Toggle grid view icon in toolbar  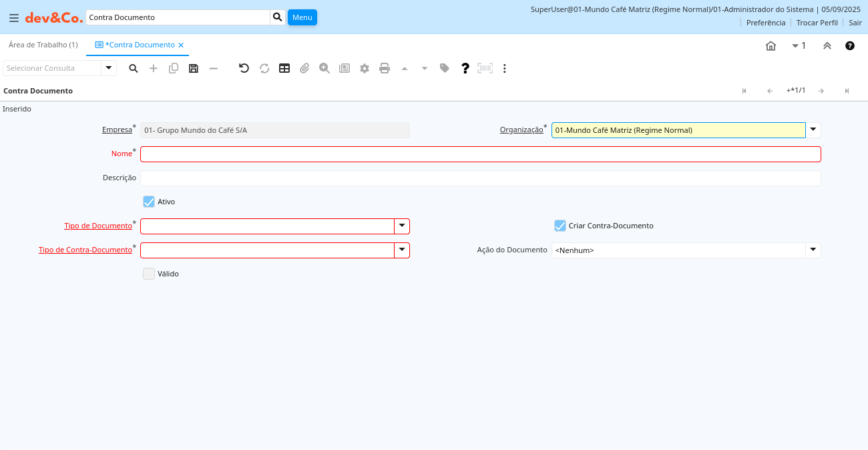(x=284, y=68)
